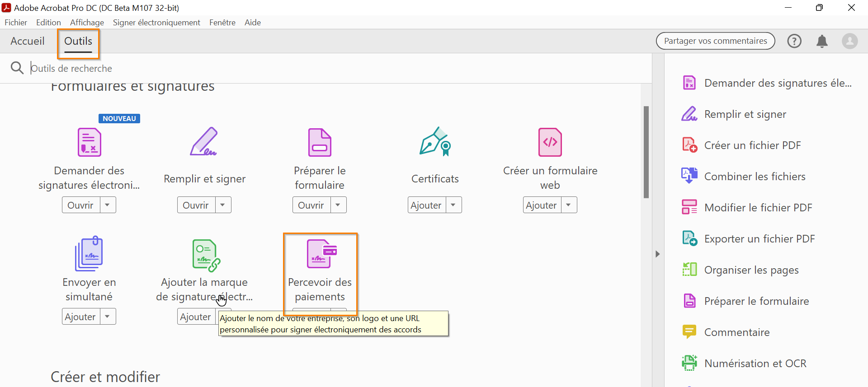868x387 pixels.
Task: Open the Fichier menu
Action: point(16,23)
